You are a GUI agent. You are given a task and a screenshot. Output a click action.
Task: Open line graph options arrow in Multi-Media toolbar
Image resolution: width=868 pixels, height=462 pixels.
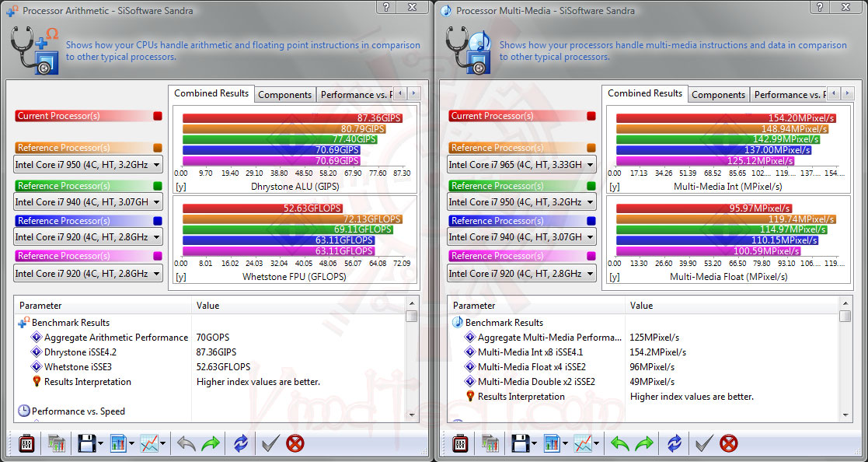pyautogui.click(x=596, y=443)
